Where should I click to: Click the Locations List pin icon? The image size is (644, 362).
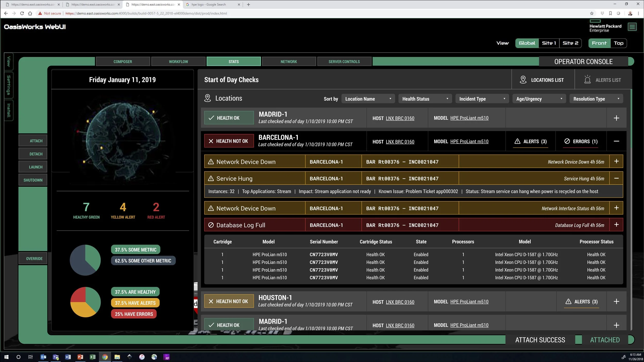pos(523,80)
